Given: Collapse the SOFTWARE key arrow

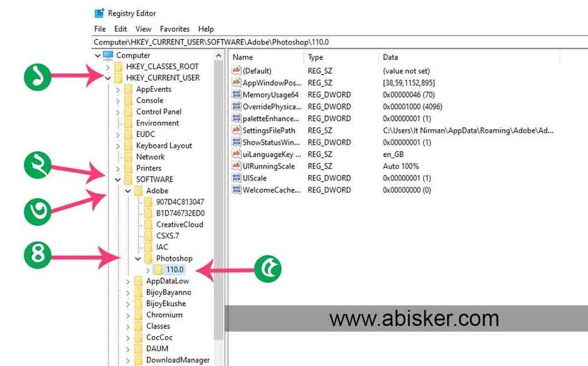Looking at the screenshot, I should click(118, 179).
